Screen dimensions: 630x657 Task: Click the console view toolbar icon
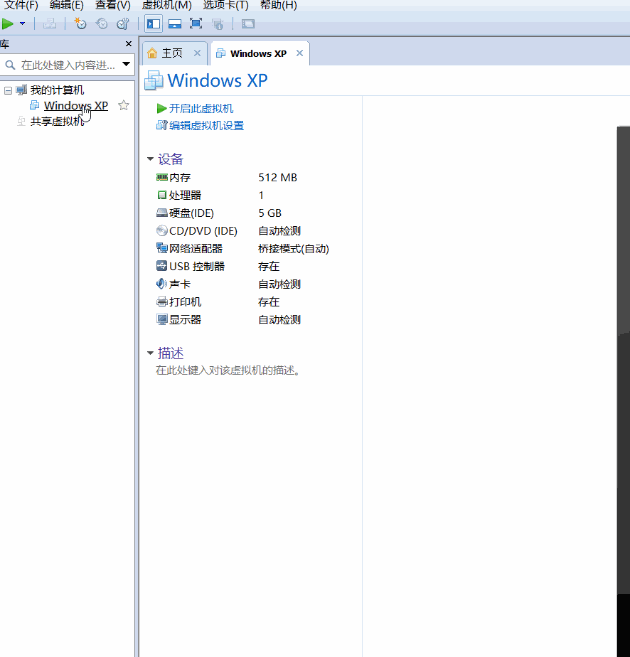tap(248, 24)
